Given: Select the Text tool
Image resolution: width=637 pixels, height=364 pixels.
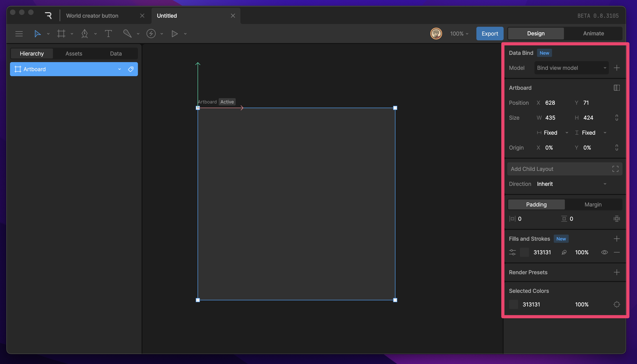Looking at the screenshot, I should [x=108, y=34].
